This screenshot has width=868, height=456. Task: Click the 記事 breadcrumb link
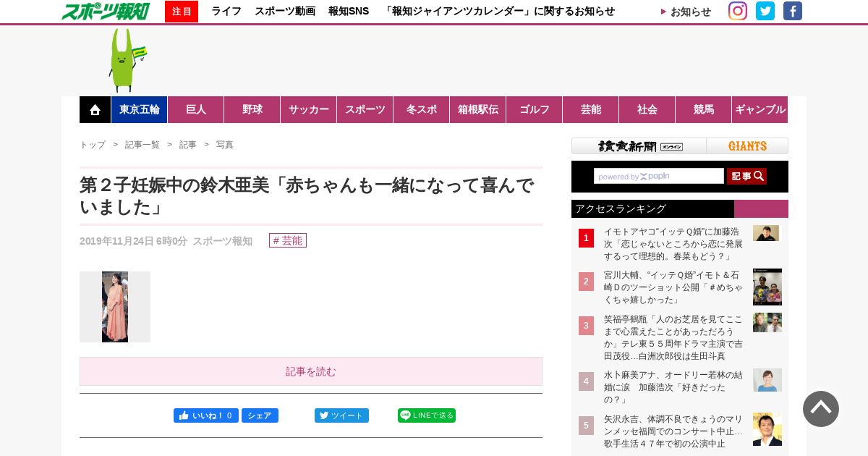pos(188,145)
